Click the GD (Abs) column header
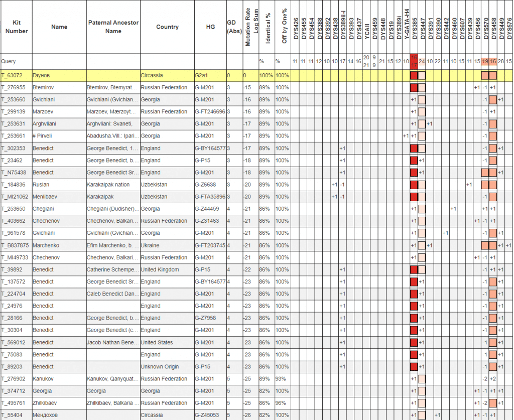This screenshot has width=514, height=420. coord(234,27)
